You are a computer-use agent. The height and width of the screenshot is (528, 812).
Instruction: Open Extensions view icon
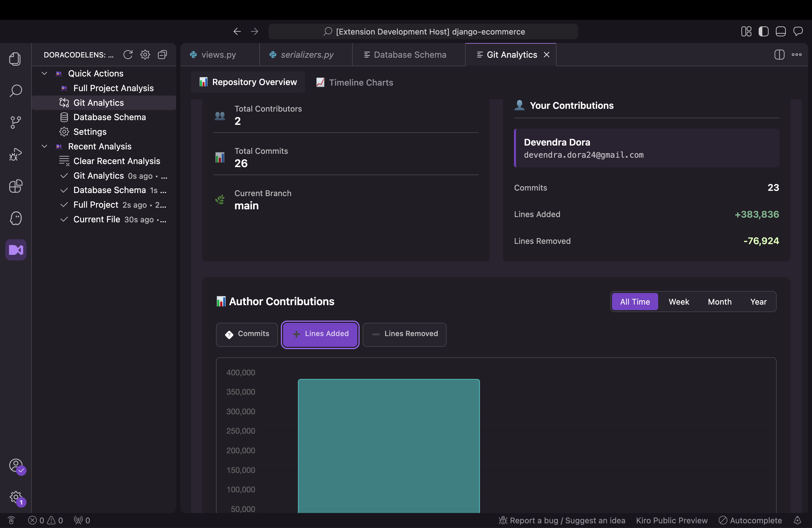click(16, 186)
